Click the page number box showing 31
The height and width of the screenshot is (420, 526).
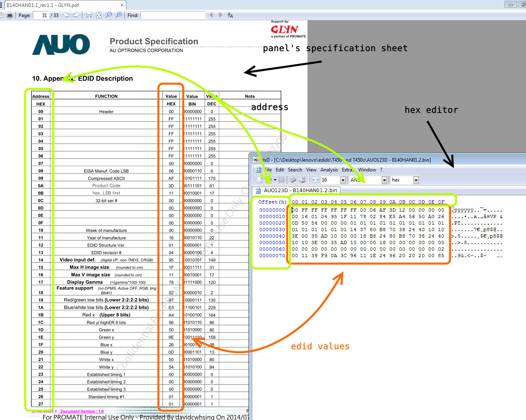(x=41, y=15)
